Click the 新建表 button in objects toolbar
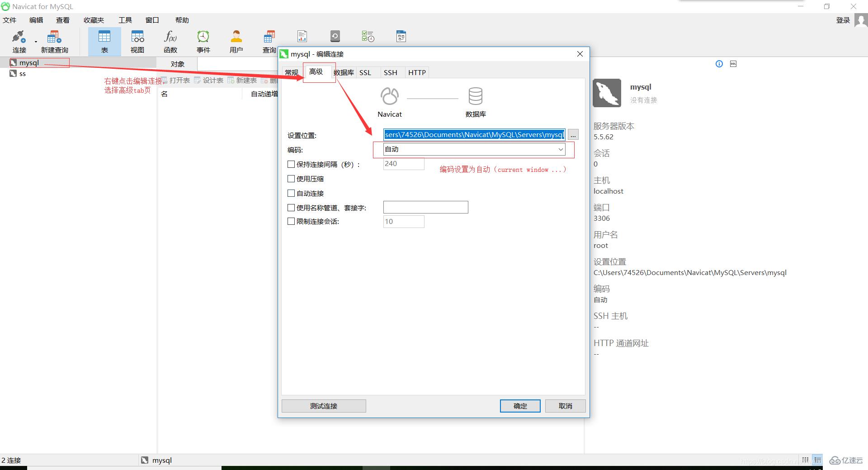Screen dimensions: 868x470 [242, 80]
